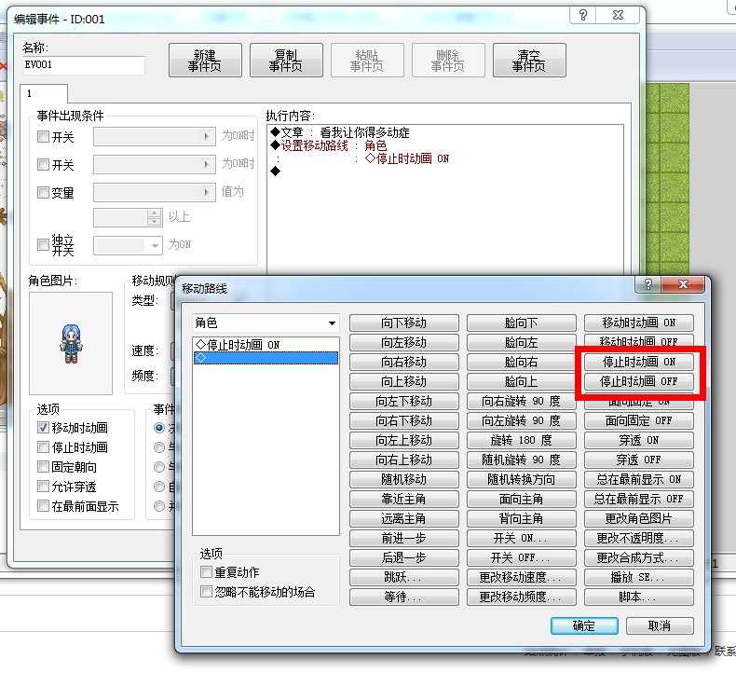The image size is (736, 700).
Task: Open the 角色 target dropdown
Action: pyautogui.click(x=266, y=323)
